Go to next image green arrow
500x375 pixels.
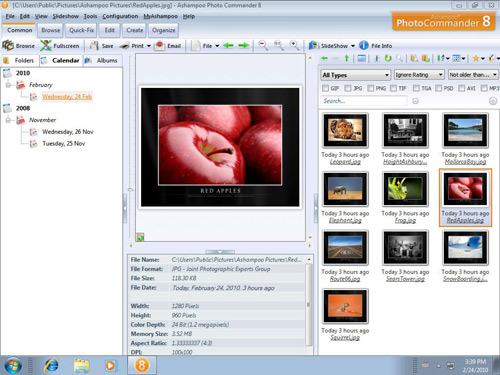244,45
